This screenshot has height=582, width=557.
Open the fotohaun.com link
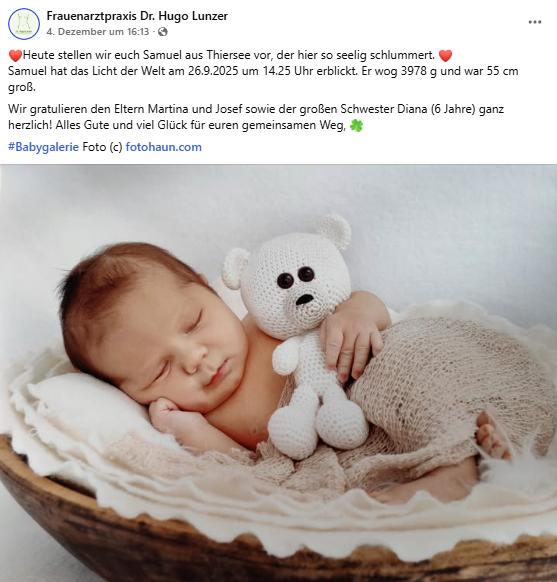(x=164, y=147)
